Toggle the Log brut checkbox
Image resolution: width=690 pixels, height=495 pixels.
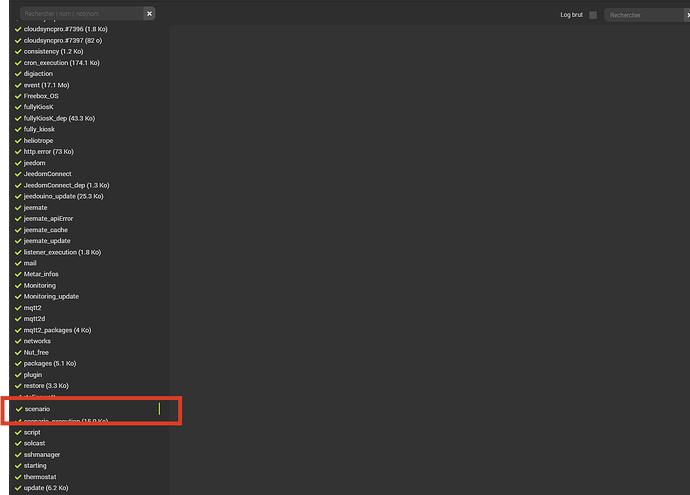pos(593,15)
